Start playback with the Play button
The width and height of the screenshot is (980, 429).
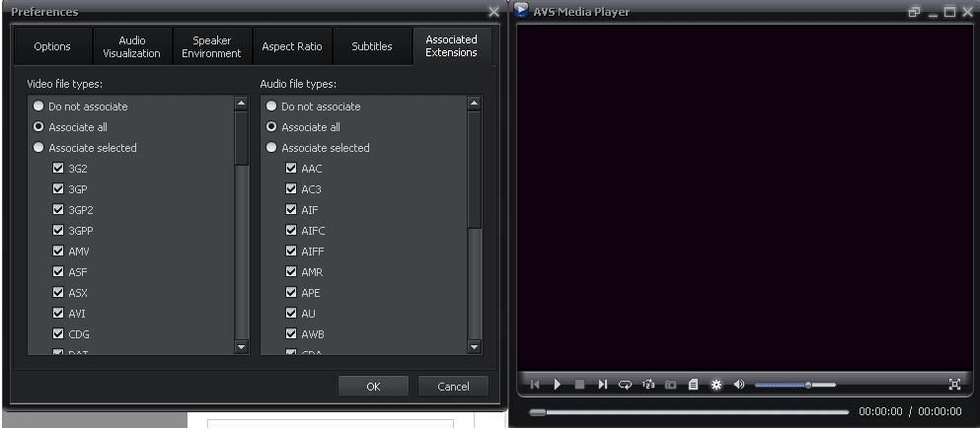(x=558, y=385)
